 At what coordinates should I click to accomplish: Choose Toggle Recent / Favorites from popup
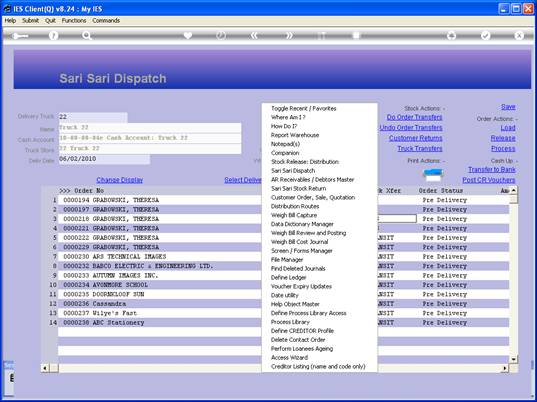tap(303, 109)
